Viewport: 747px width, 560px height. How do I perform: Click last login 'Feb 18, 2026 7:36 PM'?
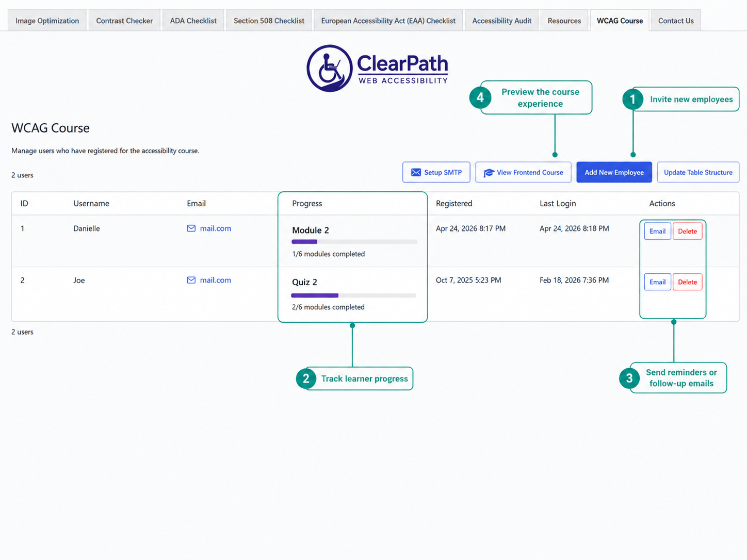click(x=574, y=280)
